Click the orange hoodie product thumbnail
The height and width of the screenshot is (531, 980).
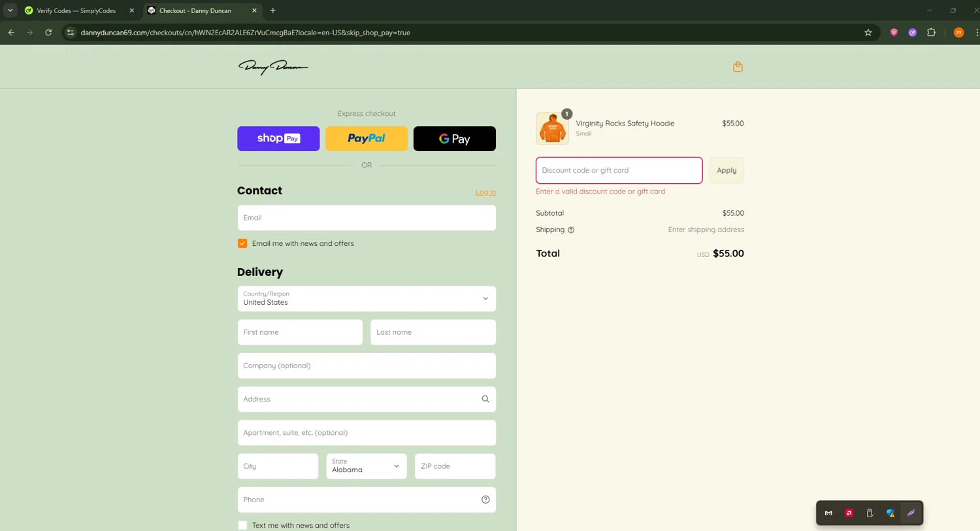(x=552, y=128)
